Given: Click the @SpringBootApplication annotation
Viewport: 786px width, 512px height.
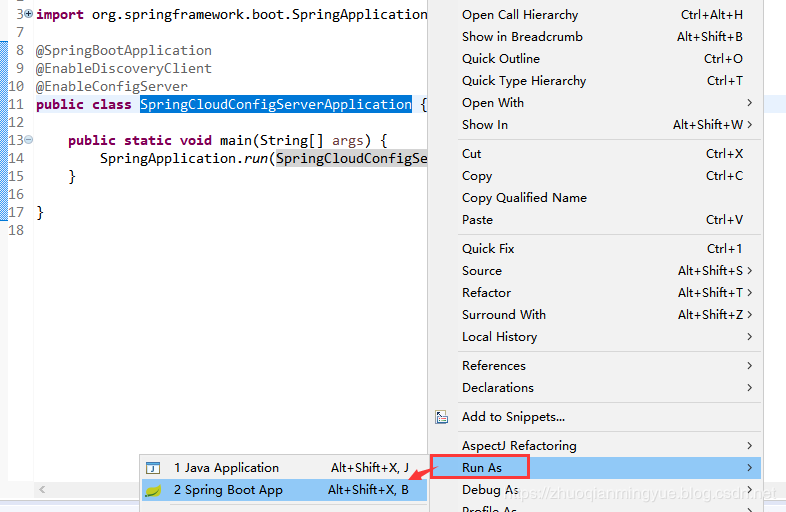Looking at the screenshot, I should click(x=124, y=51).
